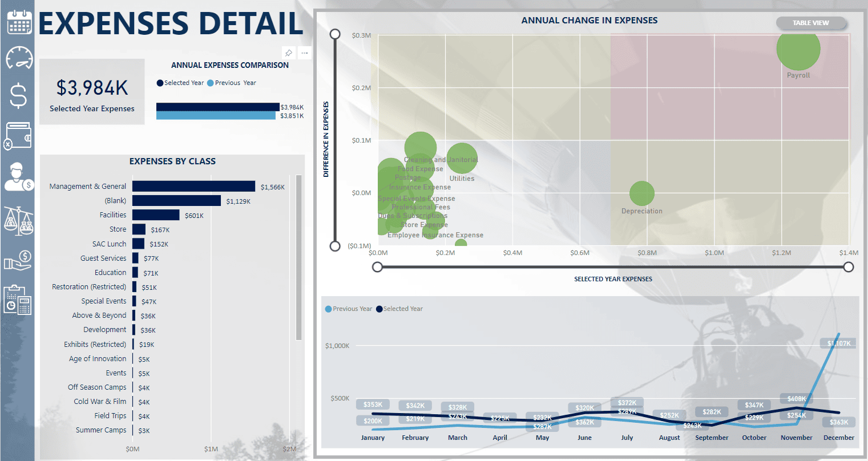Click the SAC Lunch class label
The width and height of the screenshot is (868, 461).
click(x=110, y=244)
